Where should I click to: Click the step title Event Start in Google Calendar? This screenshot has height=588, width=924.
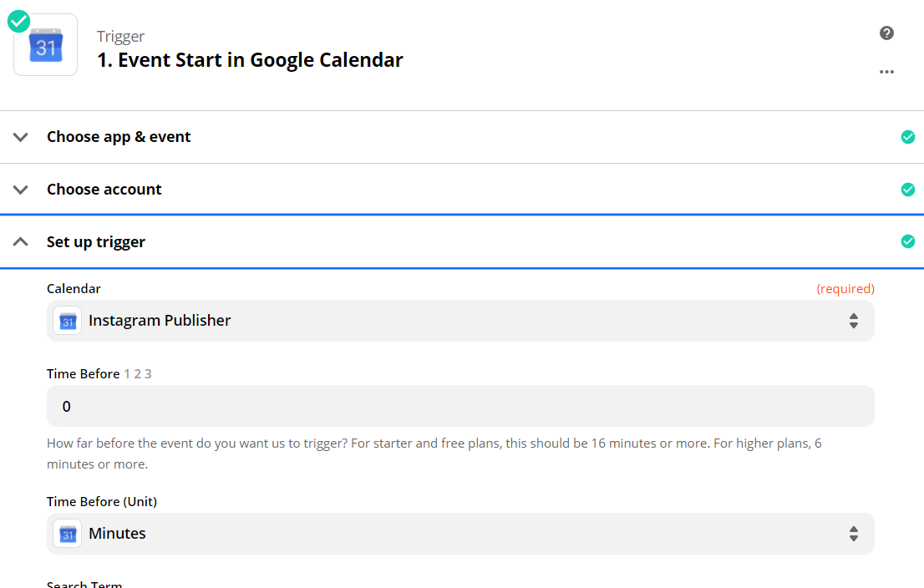pyautogui.click(x=250, y=60)
